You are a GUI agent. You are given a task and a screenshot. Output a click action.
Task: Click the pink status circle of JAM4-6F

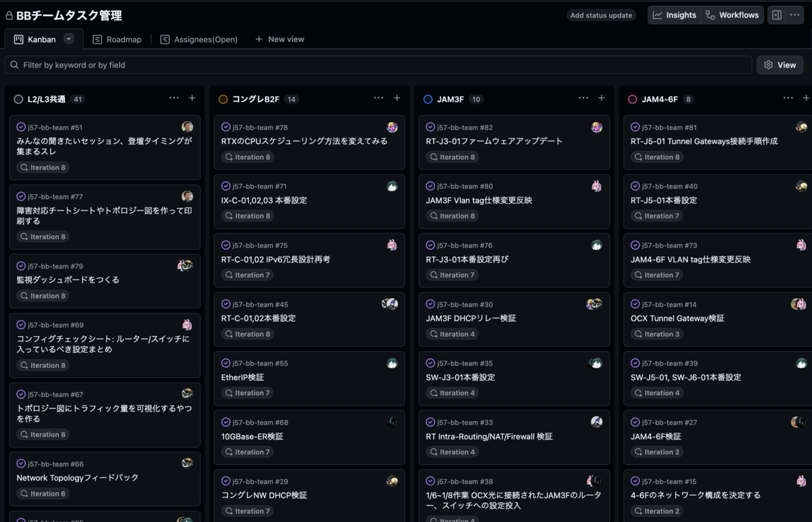coord(633,99)
